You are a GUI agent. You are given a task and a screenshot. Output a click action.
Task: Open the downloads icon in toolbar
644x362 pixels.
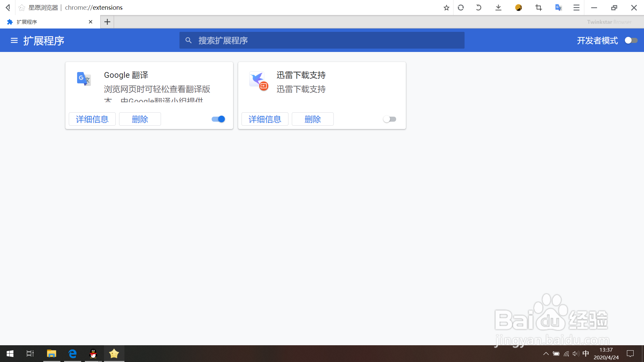(x=498, y=8)
